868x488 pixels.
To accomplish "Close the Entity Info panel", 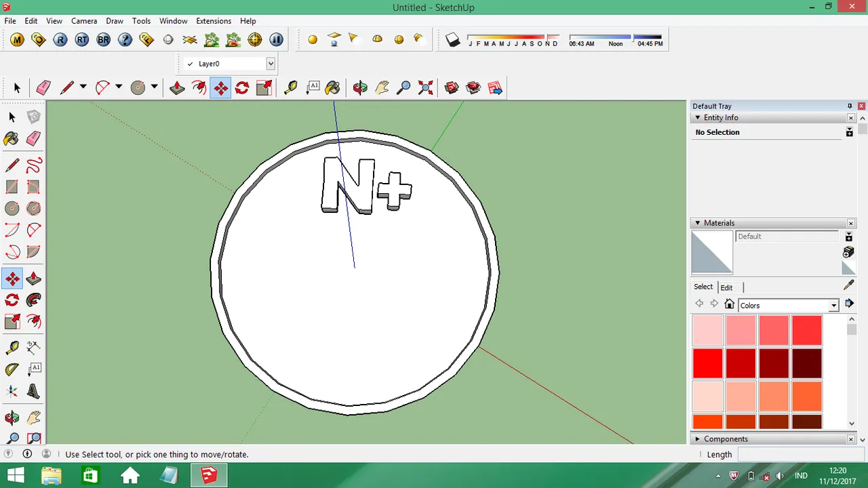I will 851,118.
